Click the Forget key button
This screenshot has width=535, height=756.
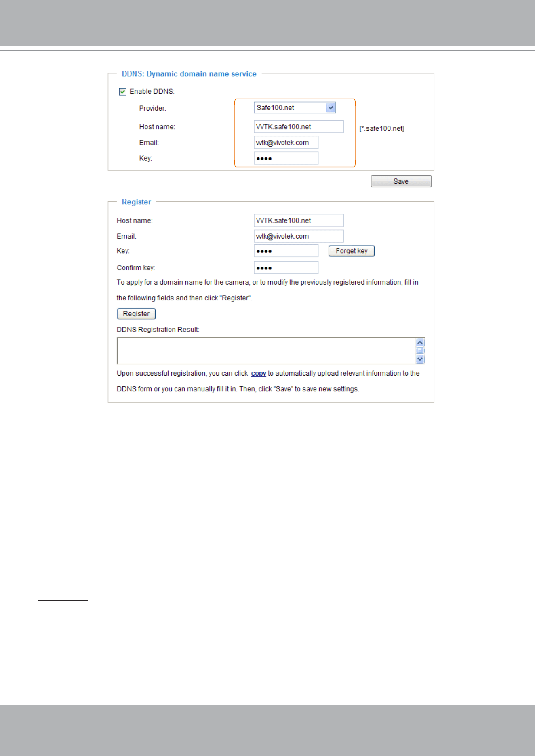pyautogui.click(x=352, y=251)
